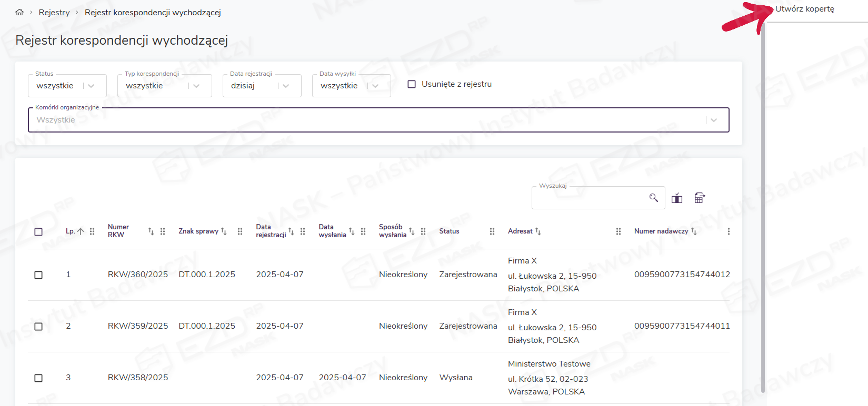
Task: Sort table by Adresat column arrows
Action: point(538,231)
